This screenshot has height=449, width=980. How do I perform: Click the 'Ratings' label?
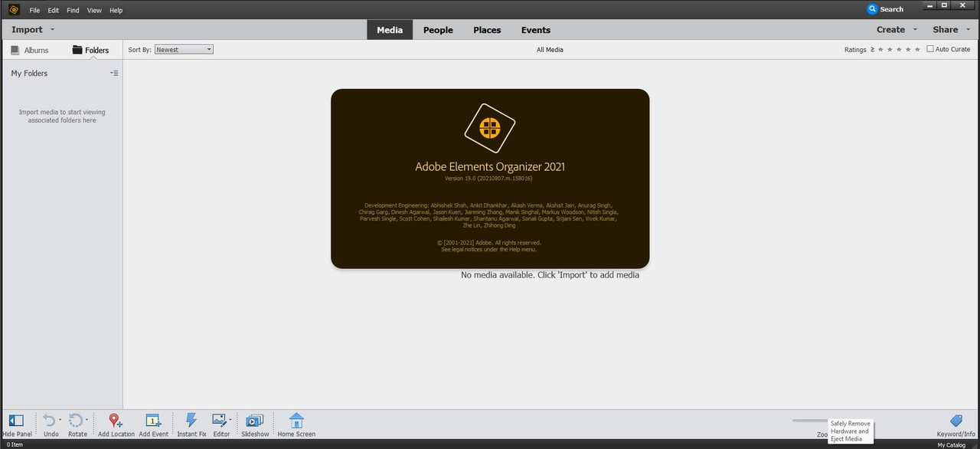point(855,50)
